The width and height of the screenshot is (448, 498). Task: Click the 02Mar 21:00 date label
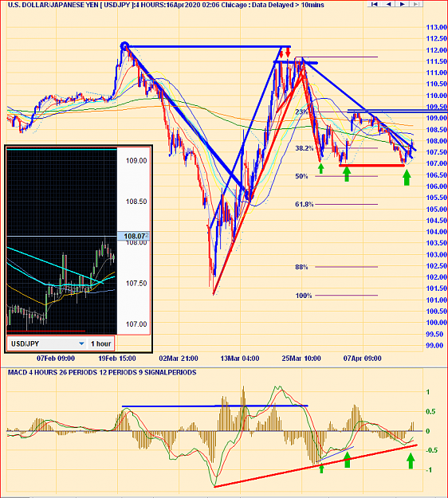(x=179, y=359)
